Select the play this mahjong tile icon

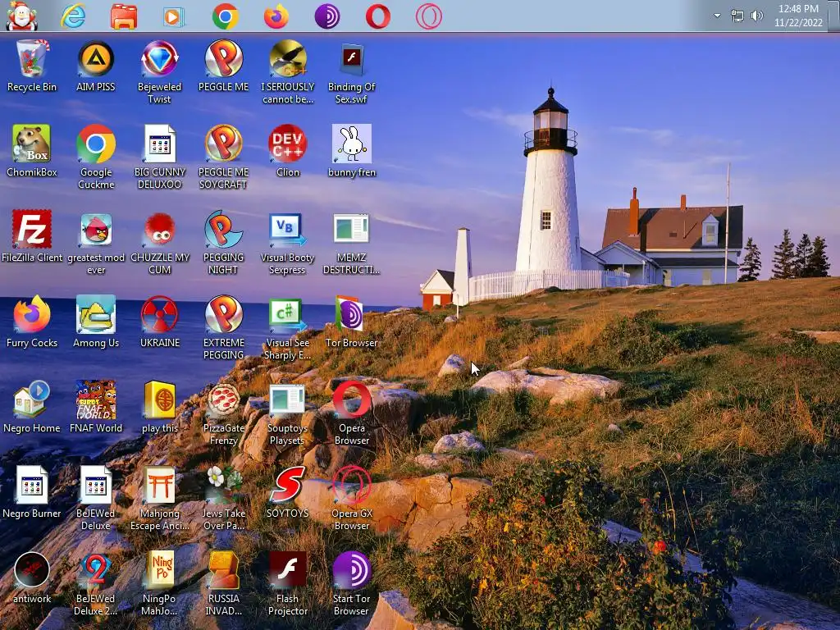[x=160, y=407]
